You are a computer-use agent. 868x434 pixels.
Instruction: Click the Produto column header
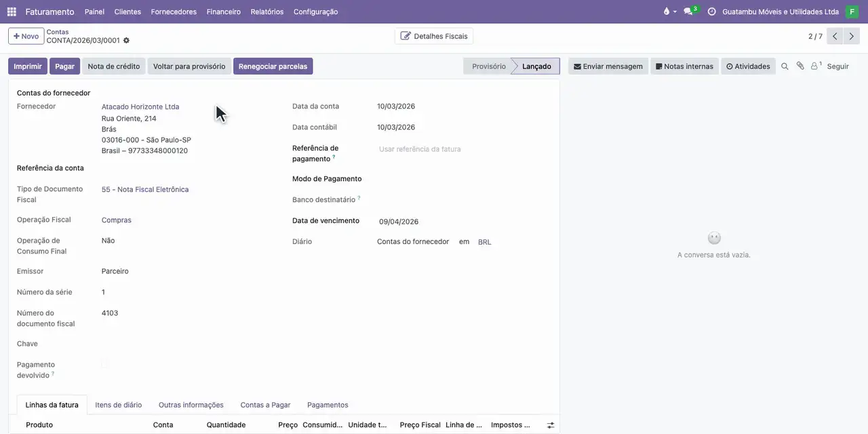click(x=39, y=425)
